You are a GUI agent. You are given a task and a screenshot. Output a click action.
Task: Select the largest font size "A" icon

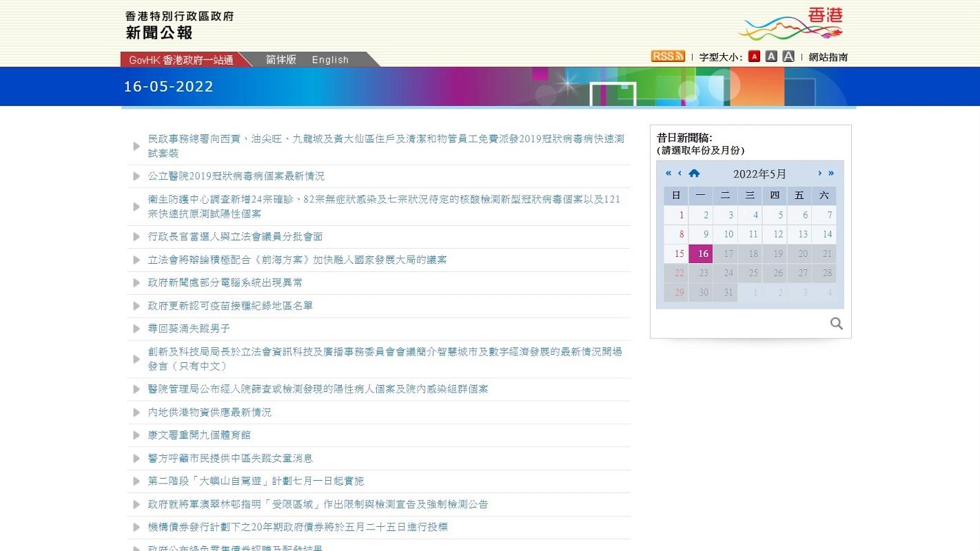coord(788,56)
